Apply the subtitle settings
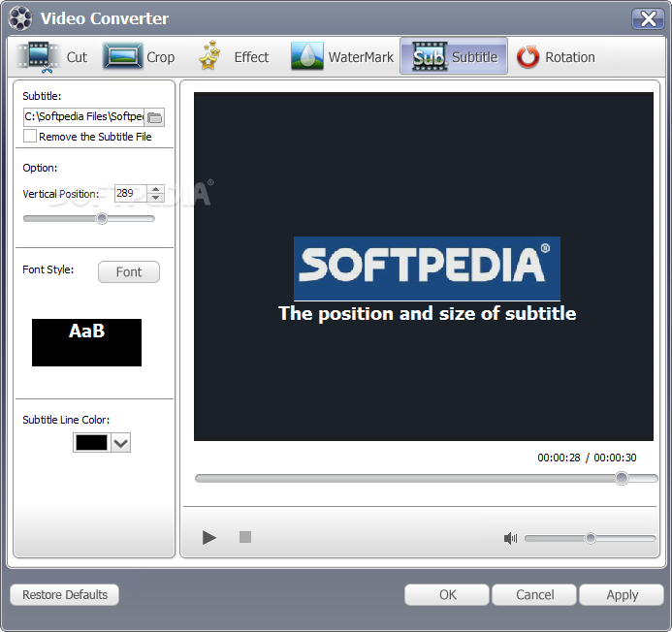Image resolution: width=672 pixels, height=632 pixels. click(x=622, y=595)
